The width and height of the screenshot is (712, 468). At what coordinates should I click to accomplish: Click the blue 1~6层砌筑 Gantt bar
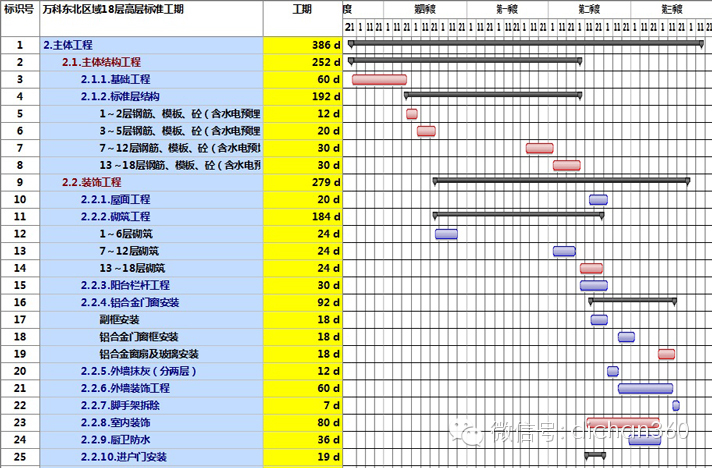[x=446, y=234]
